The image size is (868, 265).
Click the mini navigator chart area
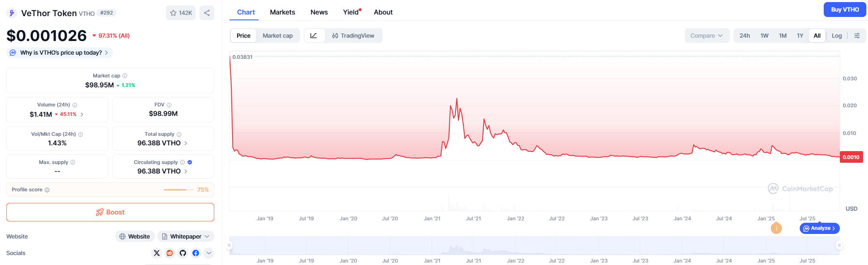pos(534,246)
